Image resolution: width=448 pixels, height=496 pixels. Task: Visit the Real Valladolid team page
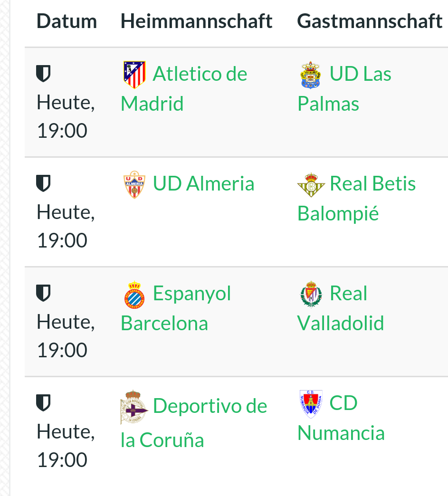coord(341,323)
